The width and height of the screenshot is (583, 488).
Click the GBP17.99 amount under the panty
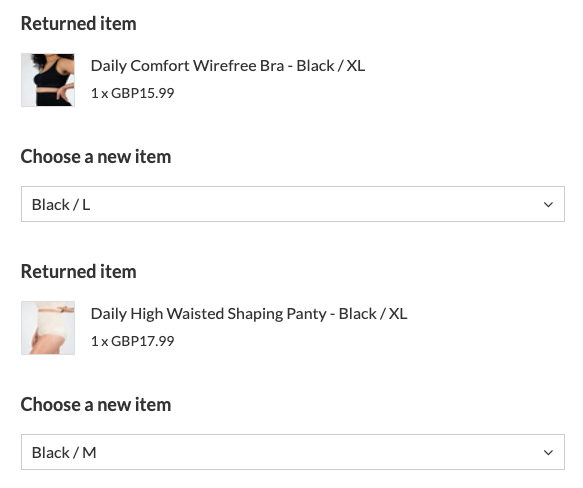[142, 341]
